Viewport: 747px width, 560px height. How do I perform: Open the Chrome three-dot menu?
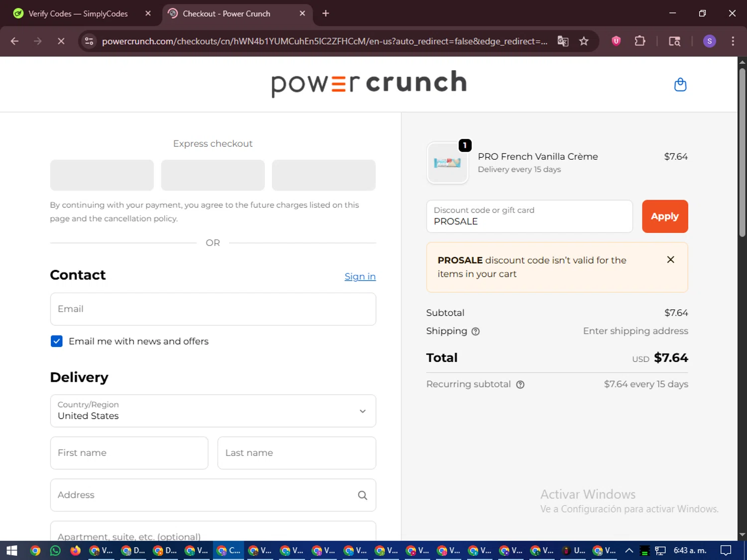pyautogui.click(x=733, y=41)
